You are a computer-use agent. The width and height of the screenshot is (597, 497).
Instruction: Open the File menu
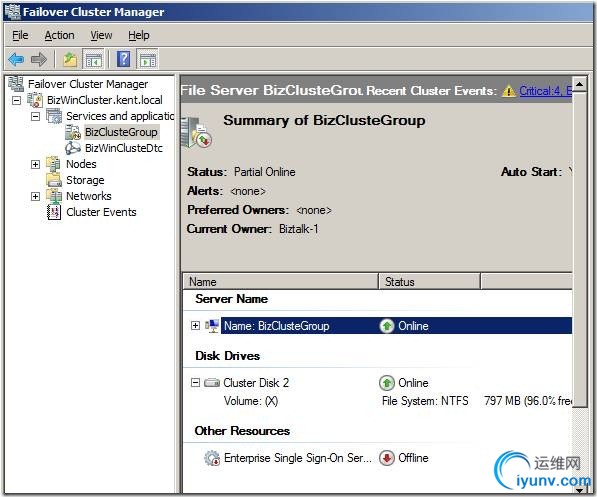coord(20,35)
